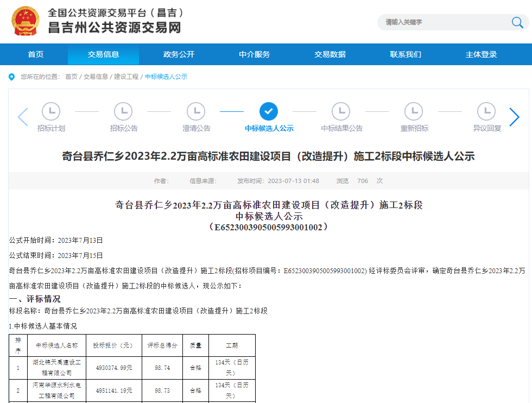Select the 招标计划 clock step icon
Viewport: 532px width, 403px height.
click(51, 110)
